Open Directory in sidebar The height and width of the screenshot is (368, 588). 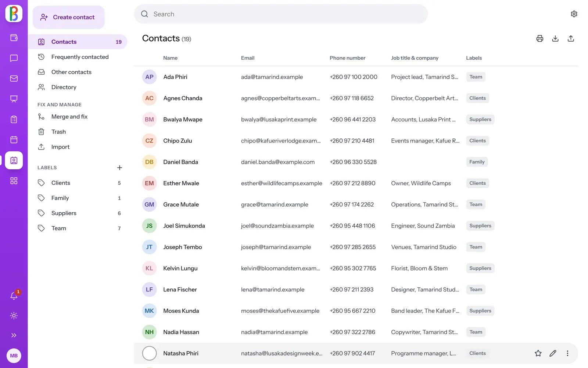(x=78, y=87)
